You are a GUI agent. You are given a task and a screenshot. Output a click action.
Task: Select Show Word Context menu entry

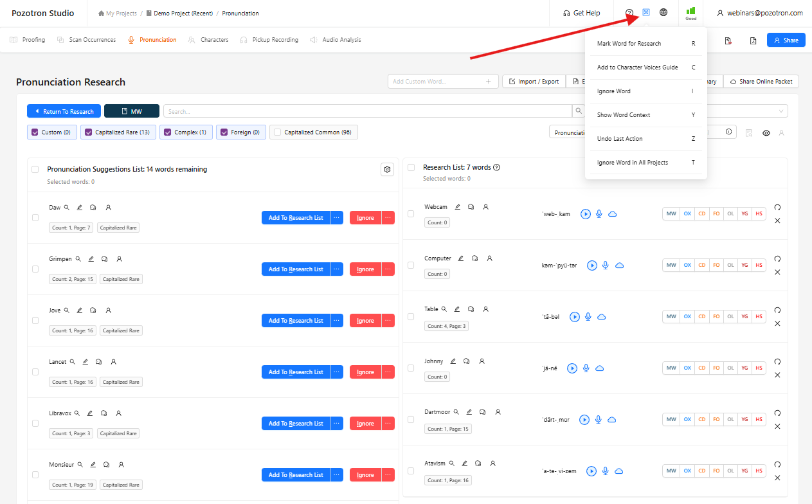pos(624,115)
